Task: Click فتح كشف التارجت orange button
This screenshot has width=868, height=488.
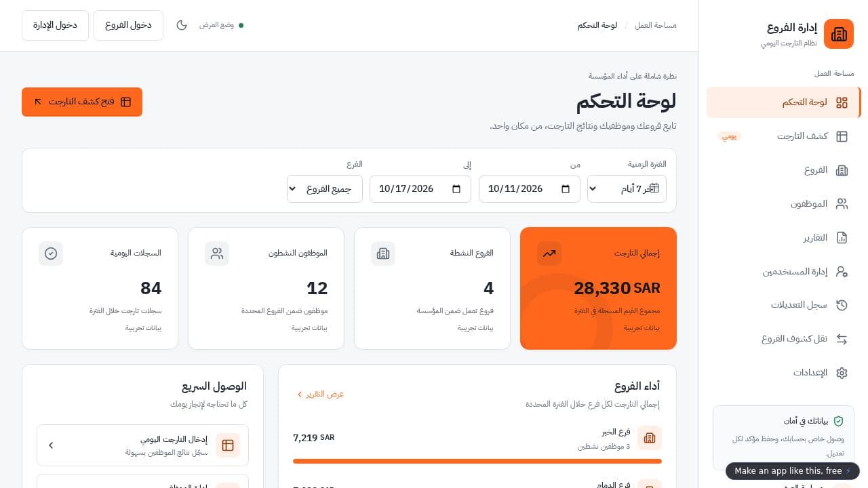Action: tap(82, 102)
